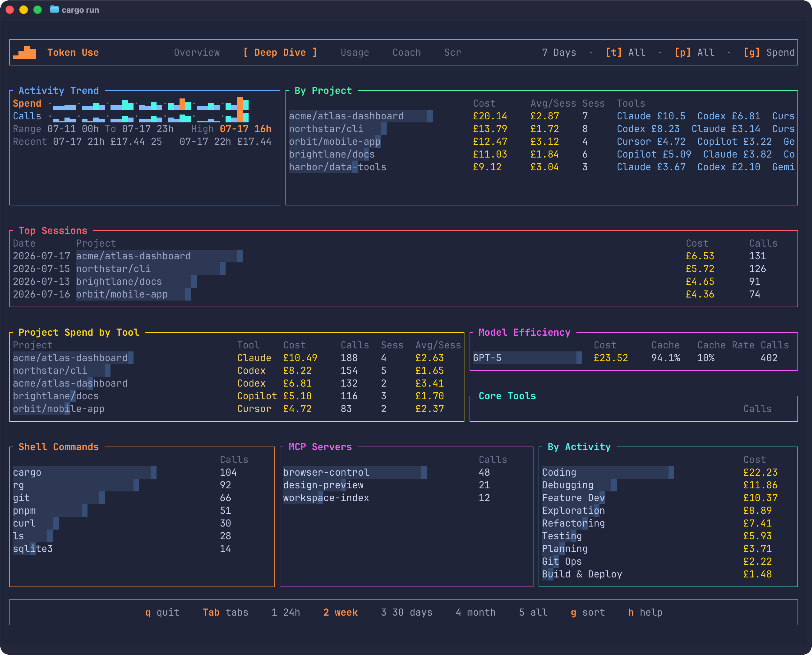Select the Build & Deploy activity row

point(668,574)
